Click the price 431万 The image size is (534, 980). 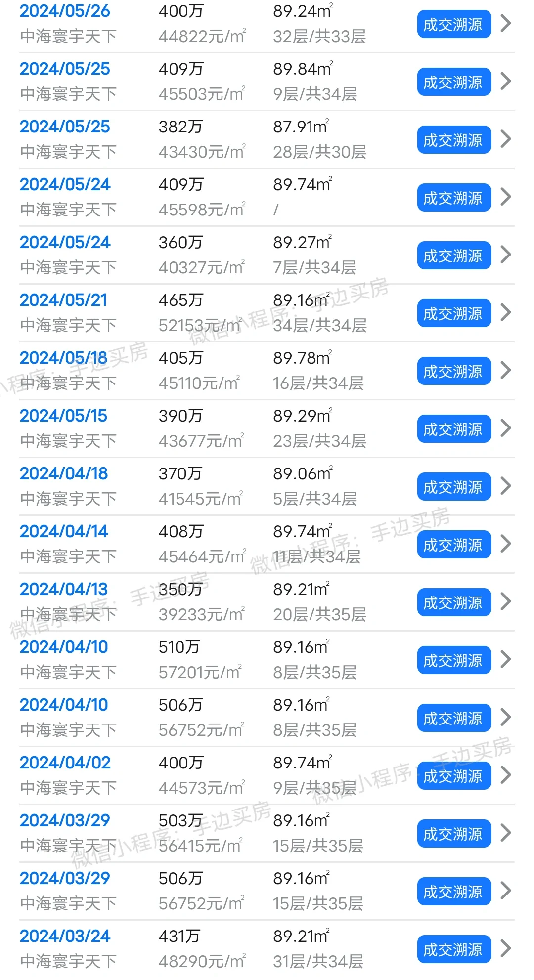179,936
